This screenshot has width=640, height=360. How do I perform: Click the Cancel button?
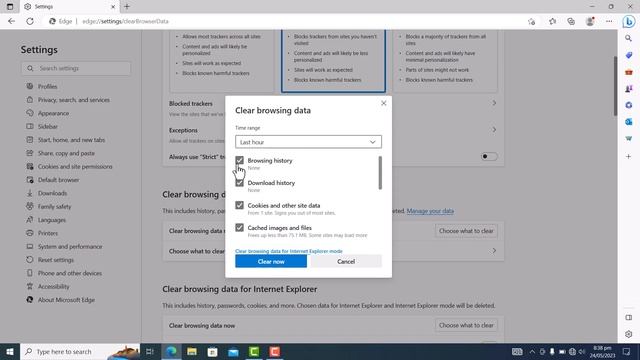(x=346, y=261)
